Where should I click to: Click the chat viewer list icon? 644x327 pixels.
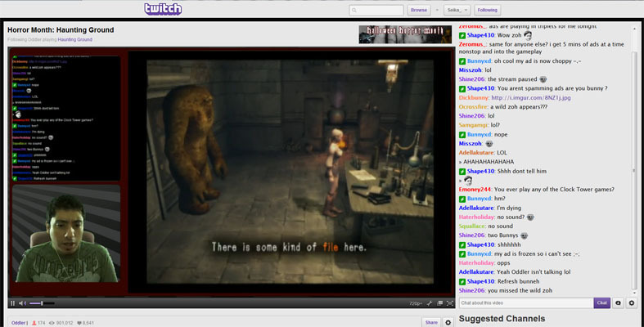(618, 302)
